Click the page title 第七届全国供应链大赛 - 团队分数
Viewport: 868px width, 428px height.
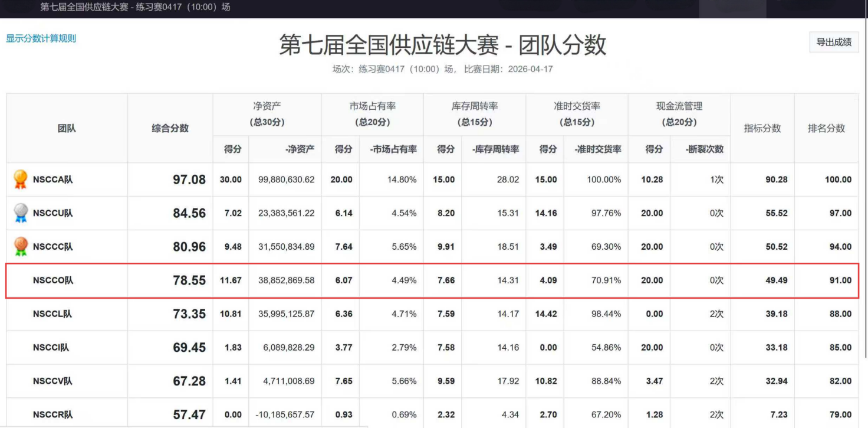(443, 45)
